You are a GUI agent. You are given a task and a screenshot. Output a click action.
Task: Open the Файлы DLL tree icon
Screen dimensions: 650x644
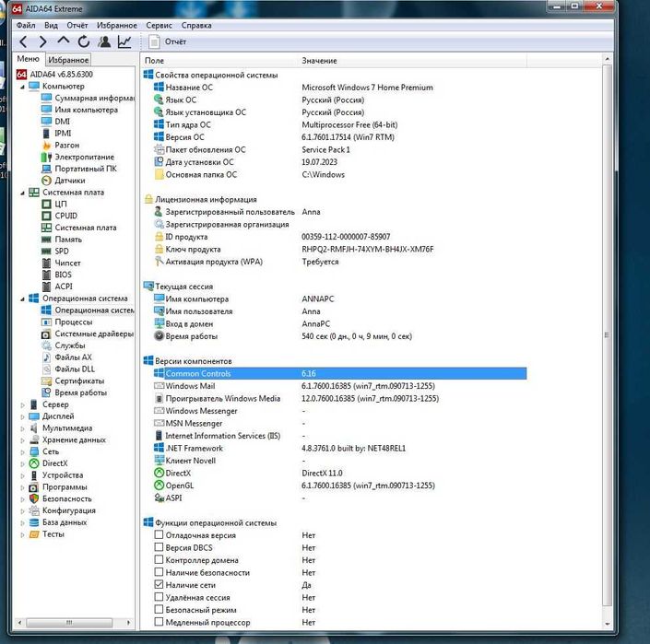tap(46, 369)
